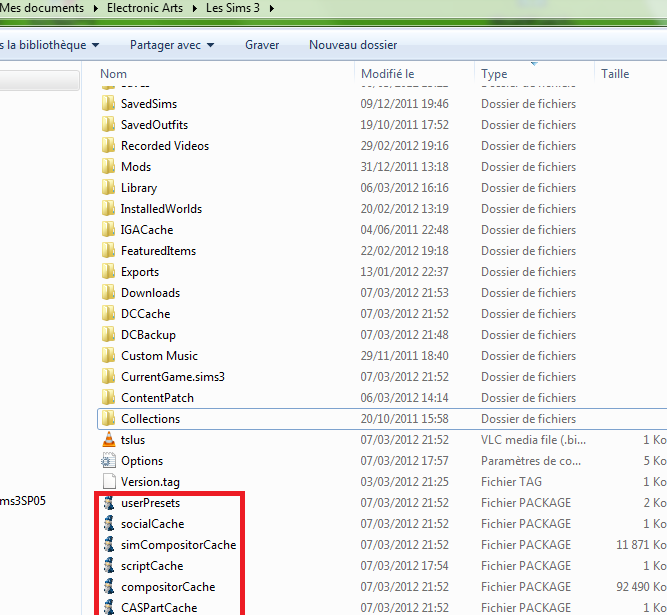Click the IGACache date 04/06/2011 22:48

pos(404,229)
